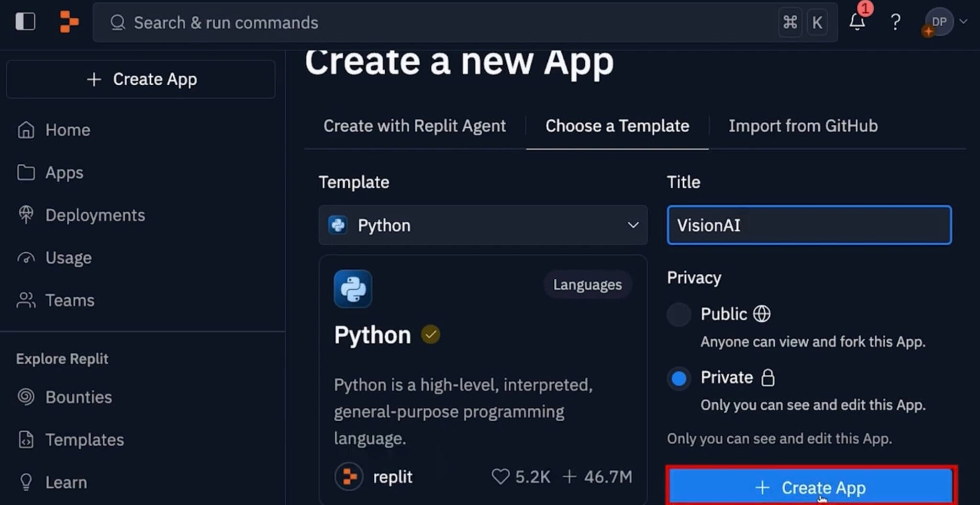Click the Templates file icon
Viewport: 980px width, 505px height.
[26, 439]
